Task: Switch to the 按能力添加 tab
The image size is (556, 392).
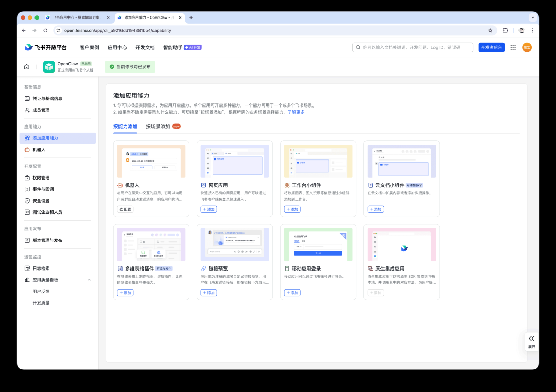Action: click(125, 127)
